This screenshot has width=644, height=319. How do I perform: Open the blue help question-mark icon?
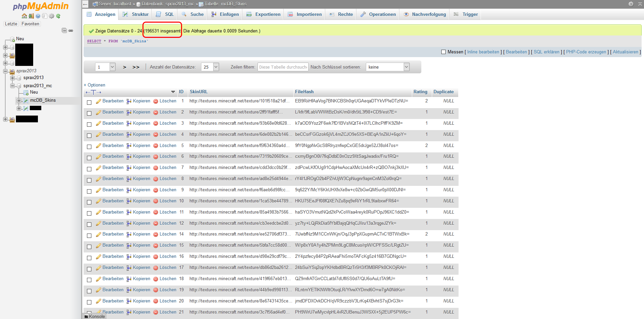pyautogui.click(x=38, y=16)
